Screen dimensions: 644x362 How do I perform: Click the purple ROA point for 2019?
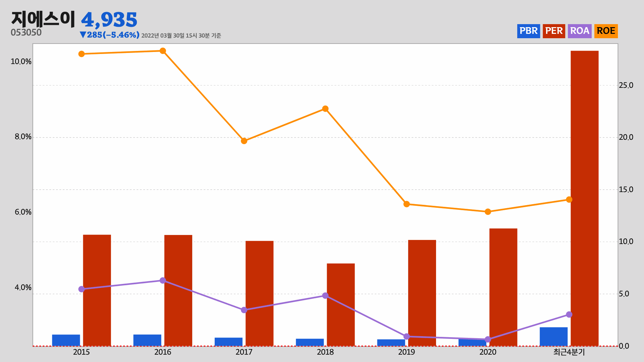pyautogui.click(x=407, y=337)
